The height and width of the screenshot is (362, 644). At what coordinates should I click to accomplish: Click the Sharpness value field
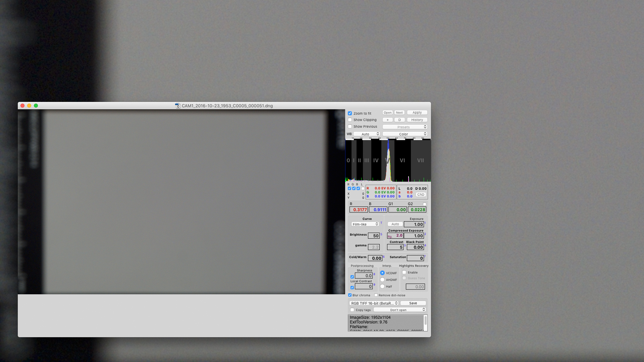click(364, 276)
